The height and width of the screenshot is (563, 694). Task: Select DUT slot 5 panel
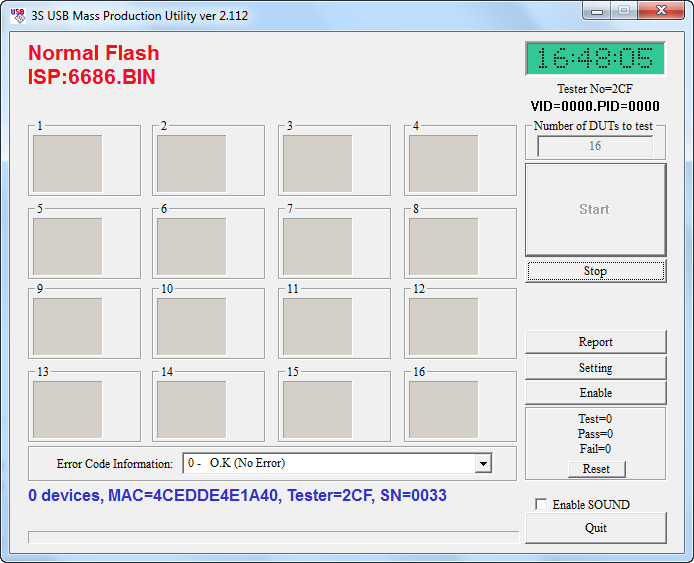click(85, 243)
